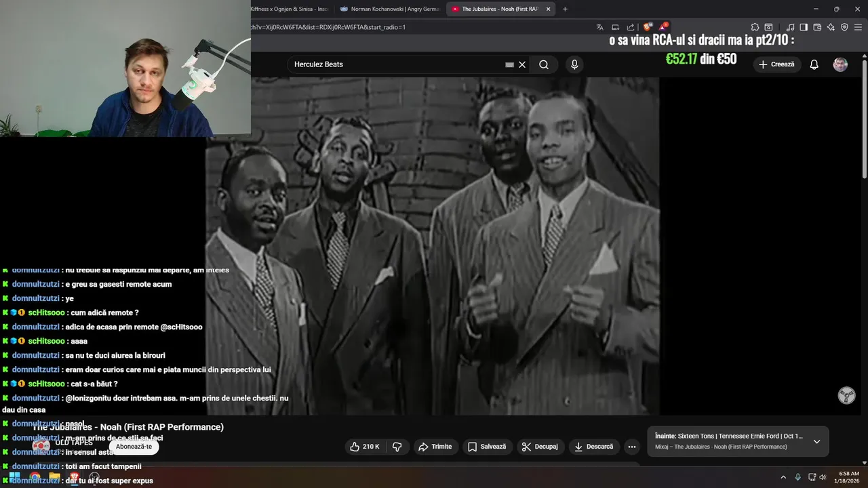This screenshot has height=488, width=868.
Task: Save video to playlist with Salvează
Action: pyautogui.click(x=487, y=447)
